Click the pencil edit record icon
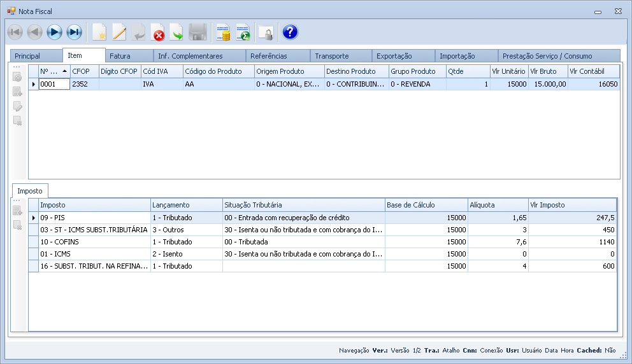The width and height of the screenshot is (632, 364). [x=119, y=32]
